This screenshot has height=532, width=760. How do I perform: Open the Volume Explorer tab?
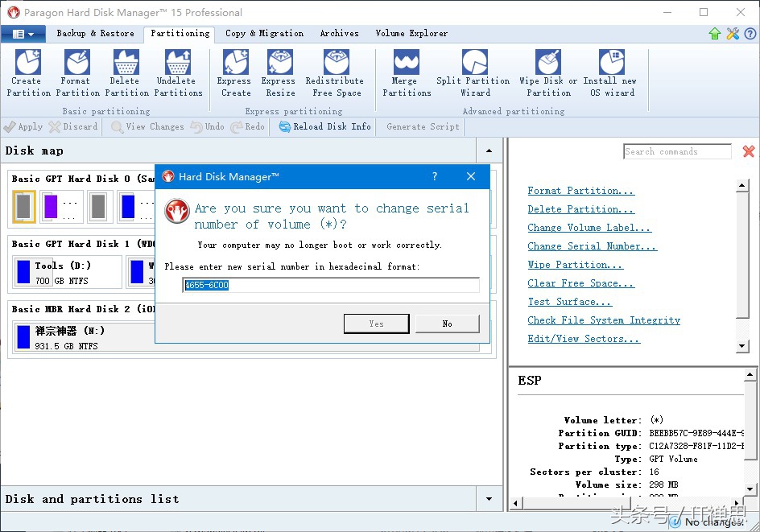click(411, 34)
